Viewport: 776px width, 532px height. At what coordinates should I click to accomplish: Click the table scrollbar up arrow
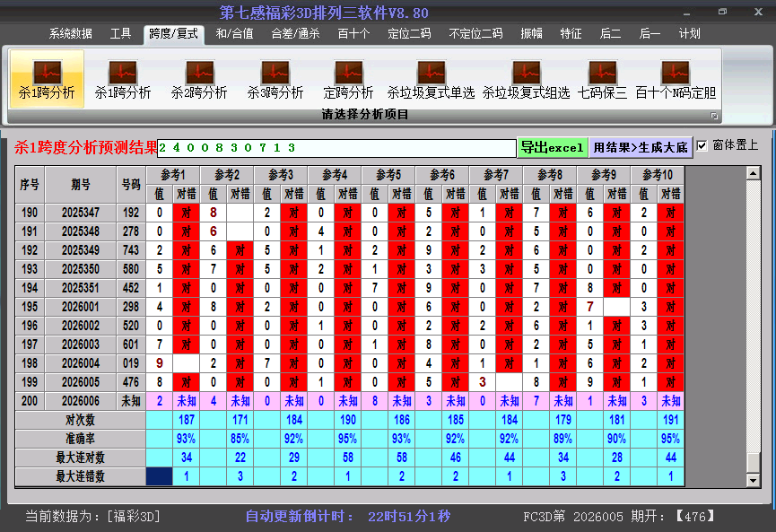coord(753,172)
